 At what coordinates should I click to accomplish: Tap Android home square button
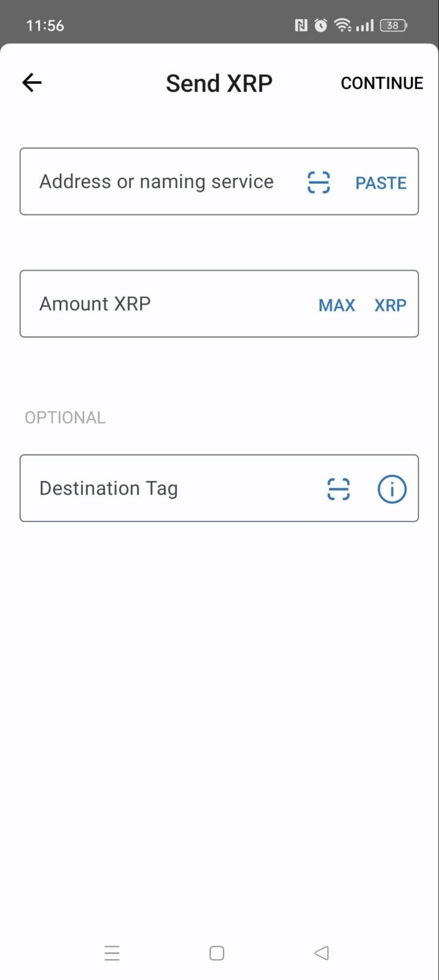[217, 953]
